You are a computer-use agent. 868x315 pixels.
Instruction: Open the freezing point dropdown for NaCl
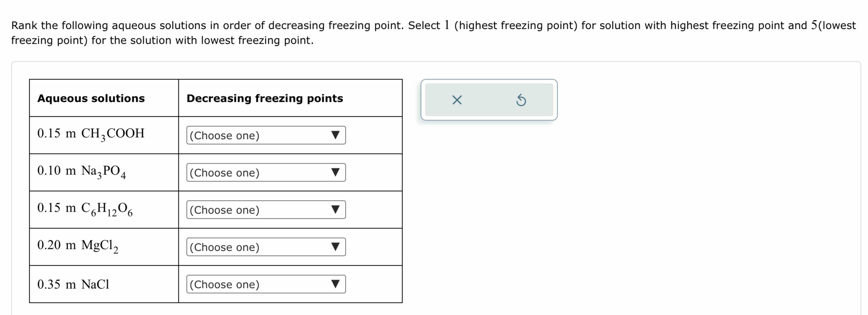[x=266, y=284]
